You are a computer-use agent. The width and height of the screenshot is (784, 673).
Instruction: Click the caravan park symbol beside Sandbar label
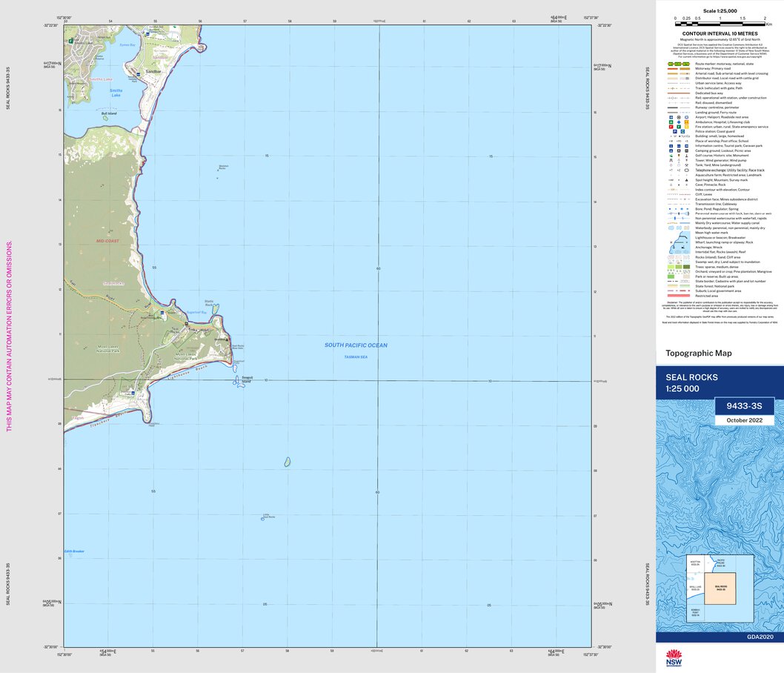point(138,74)
